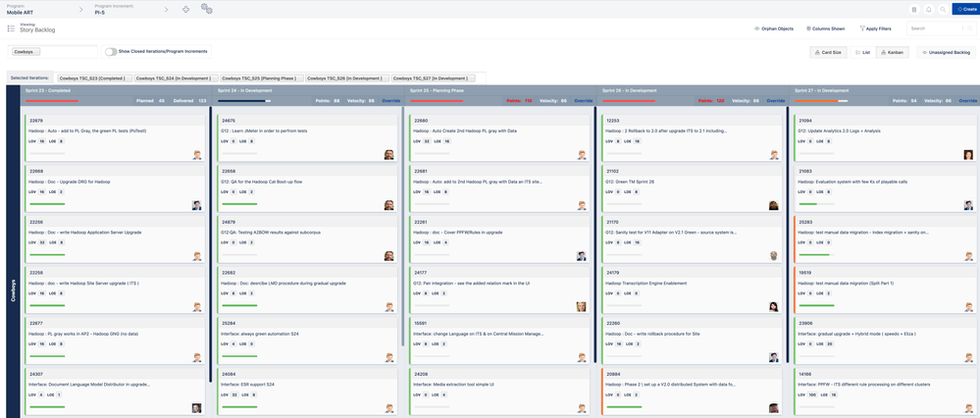The height and width of the screenshot is (418, 980).
Task: Open story 25284 always green automation S24
Action: [x=259, y=334]
